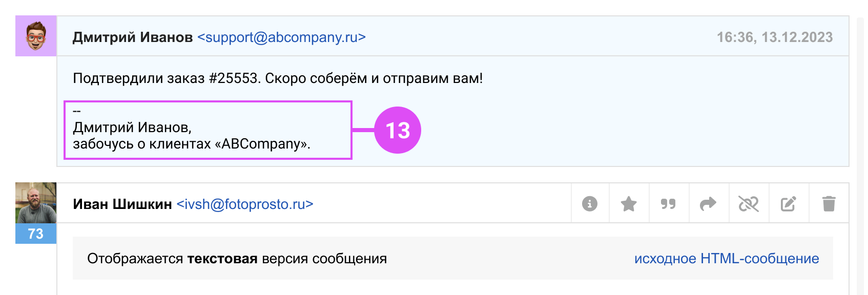The width and height of the screenshot is (868, 295).
Task: Click the pink circle numbered 13
Action: point(398,130)
